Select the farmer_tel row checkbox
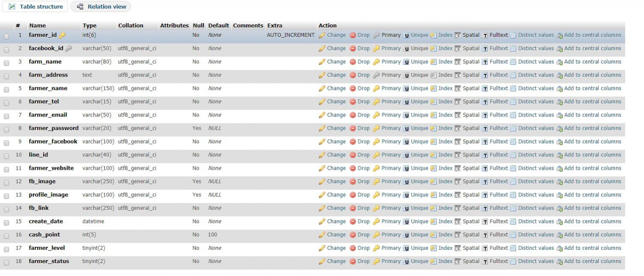644x276 pixels. [x=6, y=102]
